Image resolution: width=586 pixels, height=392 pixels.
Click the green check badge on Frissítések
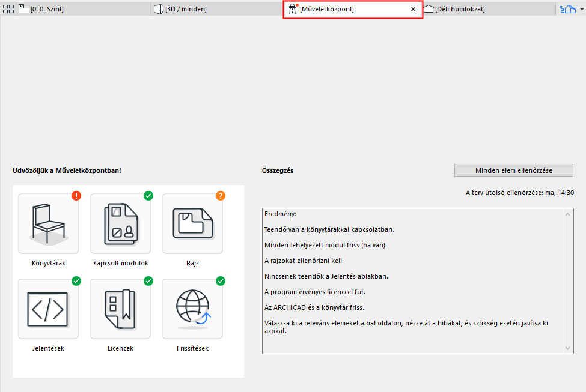[x=221, y=281]
